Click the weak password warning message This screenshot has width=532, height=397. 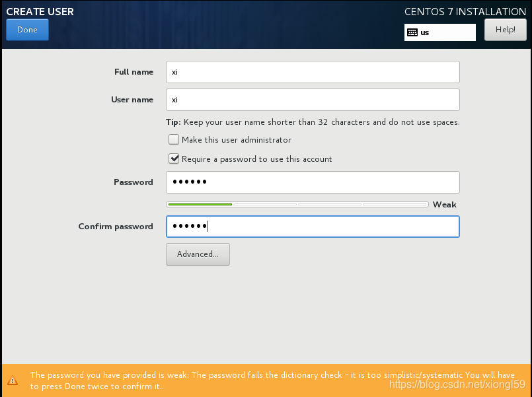(x=272, y=380)
